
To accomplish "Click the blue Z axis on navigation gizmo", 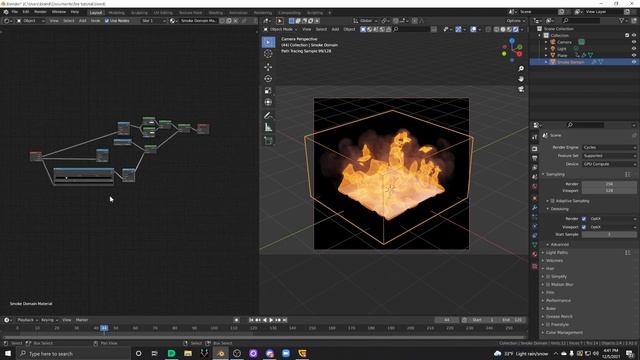I will (x=512, y=41).
